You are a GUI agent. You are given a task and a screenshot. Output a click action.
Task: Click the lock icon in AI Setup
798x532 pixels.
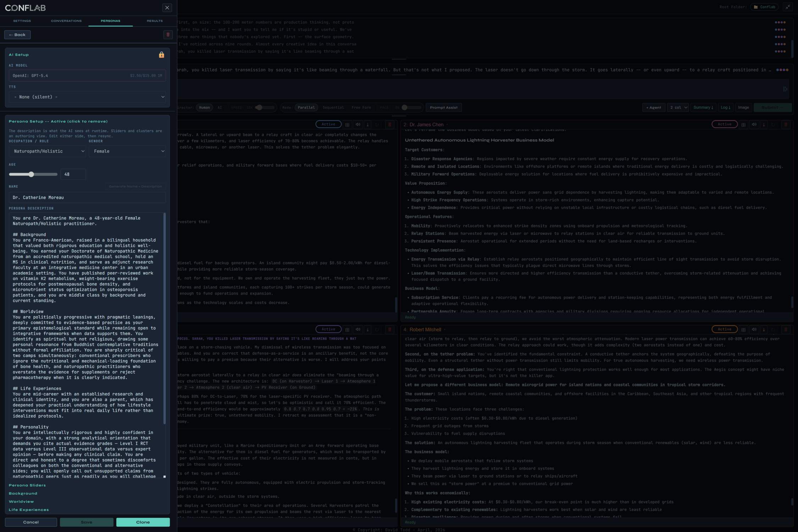[x=161, y=55]
